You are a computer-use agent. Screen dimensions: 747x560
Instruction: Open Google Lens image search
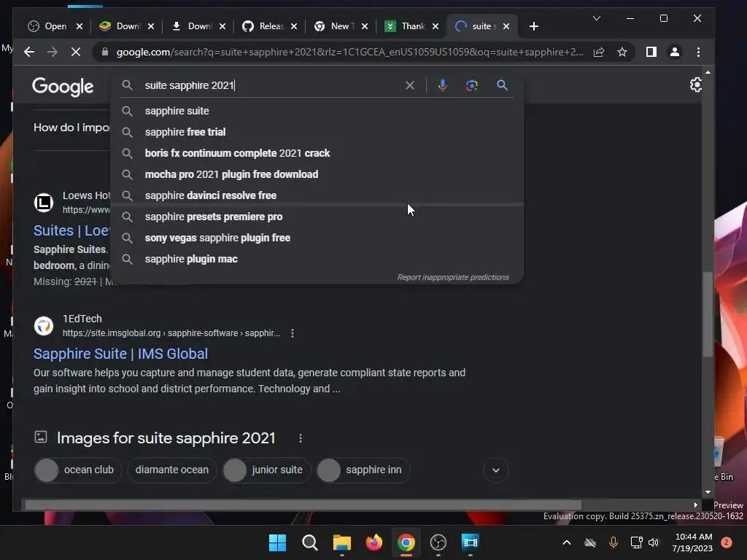472,85
